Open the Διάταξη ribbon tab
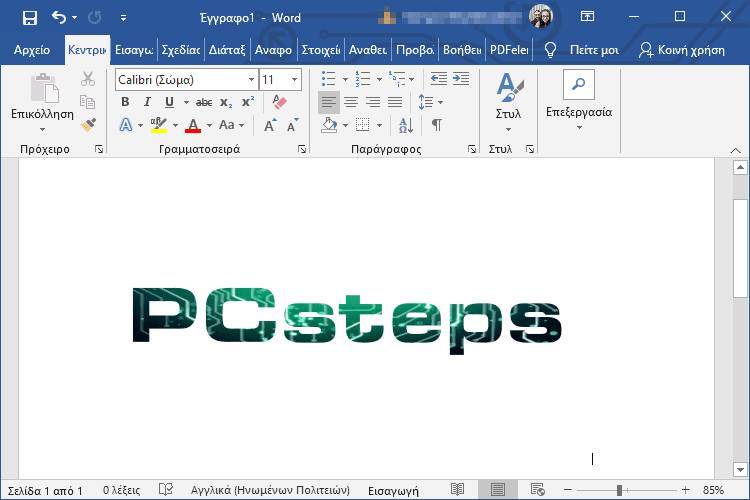Image resolution: width=750 pixels, height=500 pixels. (x=227, y=50)
